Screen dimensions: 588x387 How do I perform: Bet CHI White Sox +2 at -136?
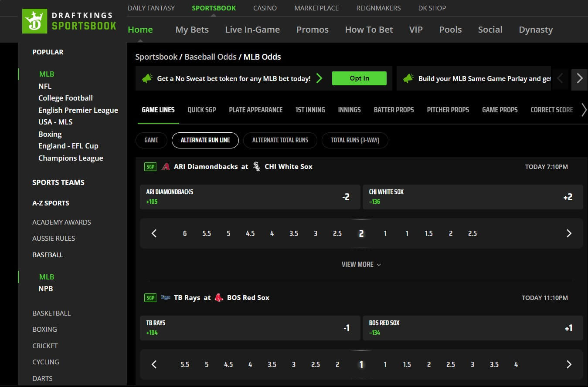(473, 197)
